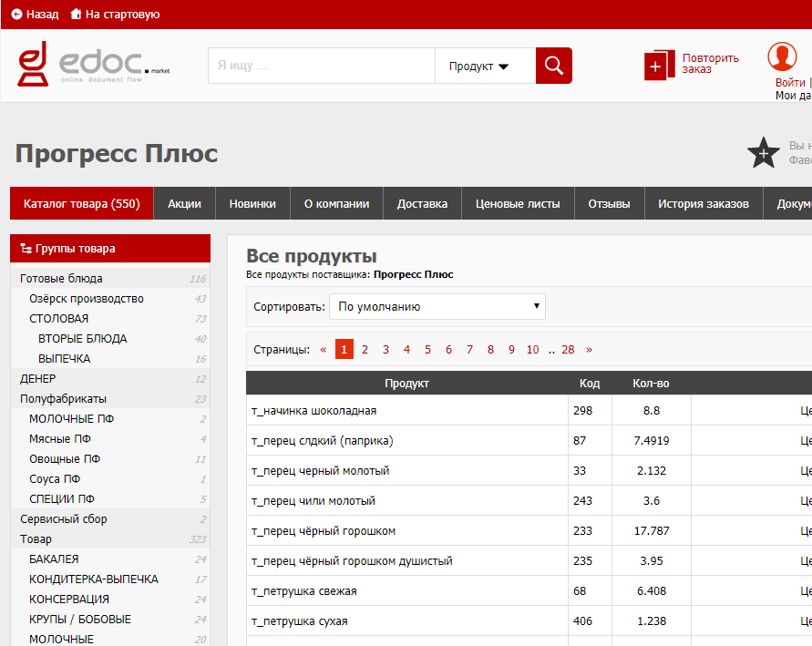This screenshot has width=812, height=646.
Task: Go to next page with » arrow
Action: pyautogui.click(x=589, y=350)
